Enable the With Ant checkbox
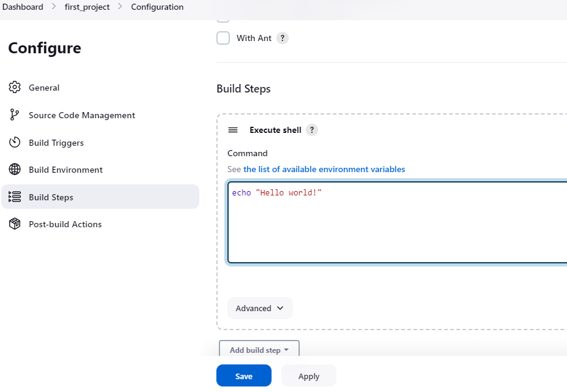This screenshot has width=567, height=392. [223, 38]
